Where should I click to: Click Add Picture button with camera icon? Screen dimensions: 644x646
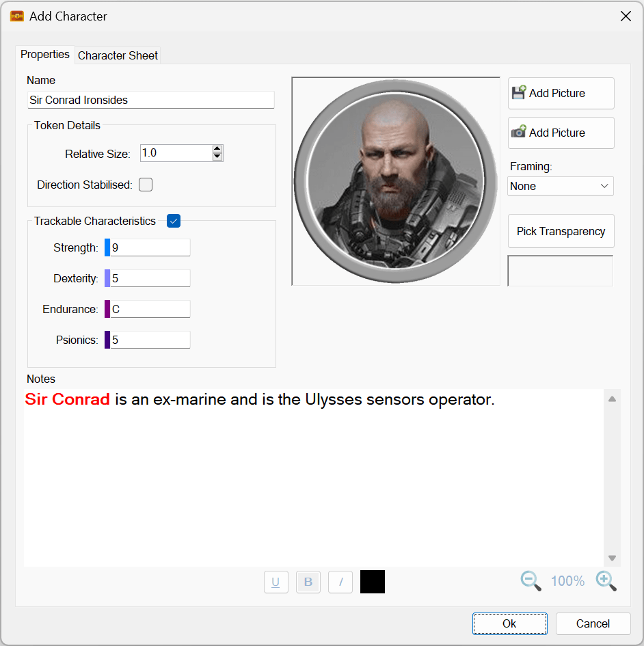pyautogui.click(x=561, y=133)
